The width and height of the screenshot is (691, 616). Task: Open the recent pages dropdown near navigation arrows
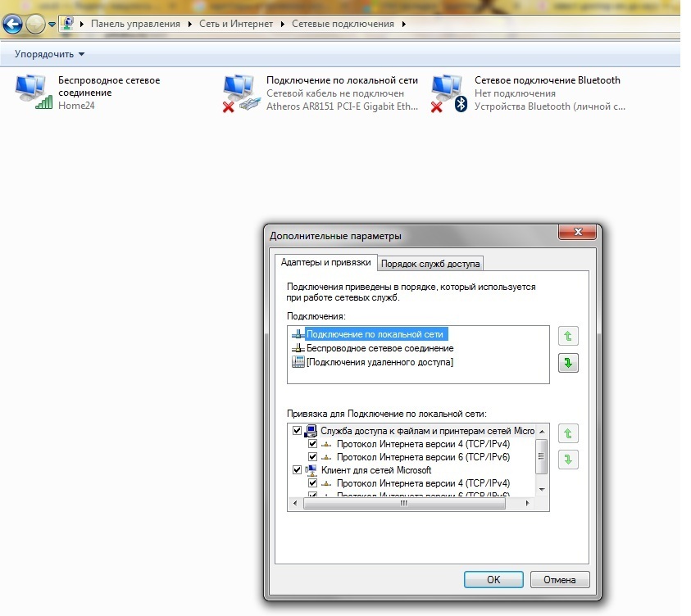(x=52, y=25)
